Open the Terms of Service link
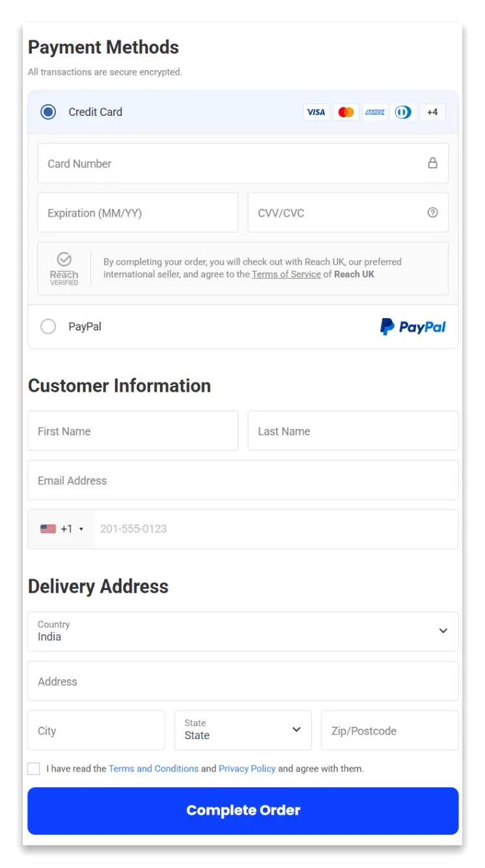 point(286,274)
